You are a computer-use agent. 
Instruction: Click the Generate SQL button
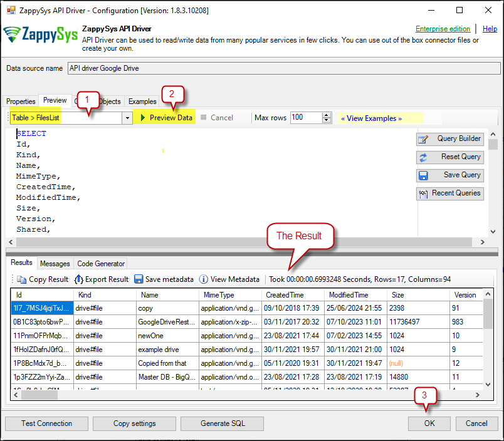(x=223, y=423)
